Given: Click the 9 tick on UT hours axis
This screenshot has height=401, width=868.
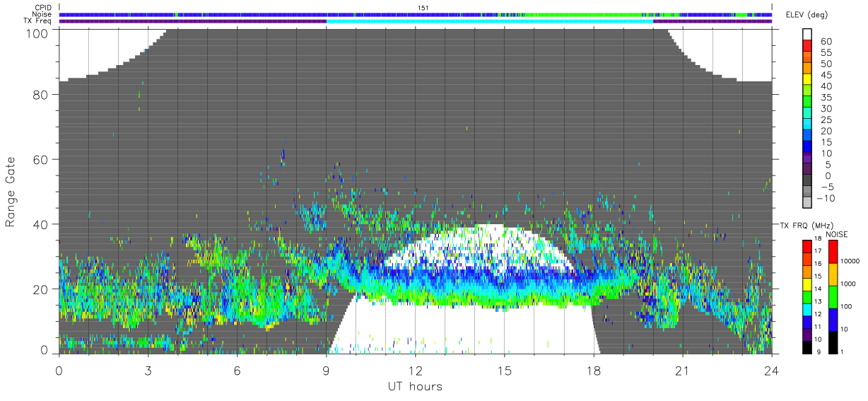Looking at the screenshot, I should [327, 370].
